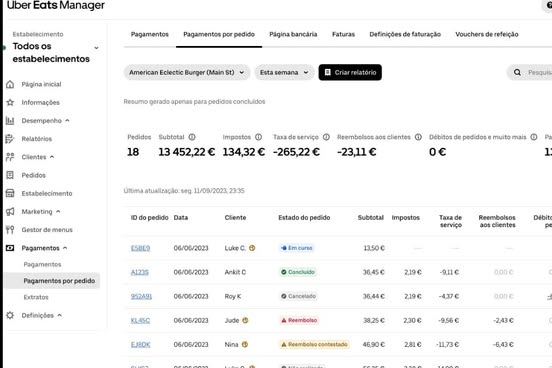
Task: Open order ID 952A91 link
Action: pyautogui.click(x=141, y=296)
